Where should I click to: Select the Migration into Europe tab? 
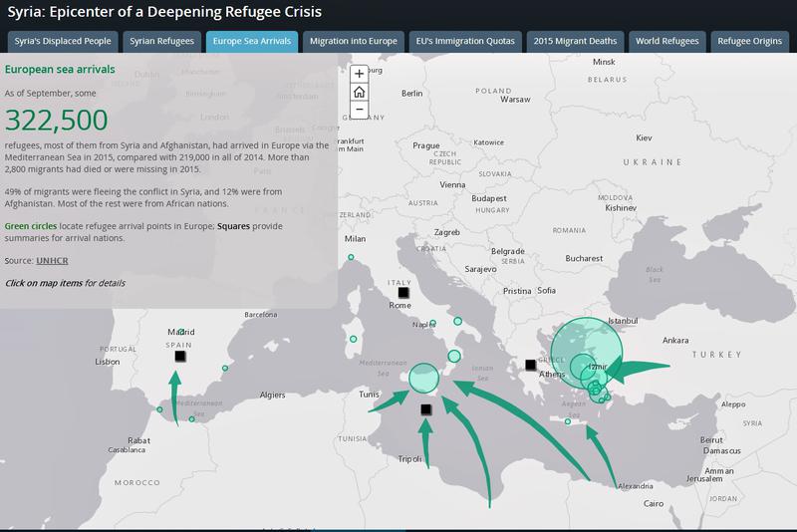pyautogui.click(x=352, y=42)
